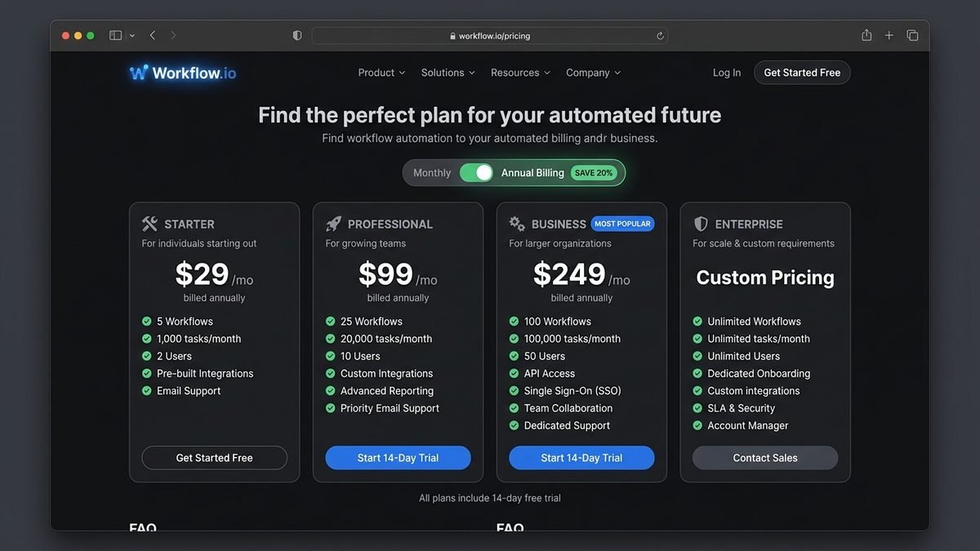Image resolution: width=980 pixels, height=551 pixels.
Task: Click the check icon beside Pre-built Integrations
Action: click(147, 373)
